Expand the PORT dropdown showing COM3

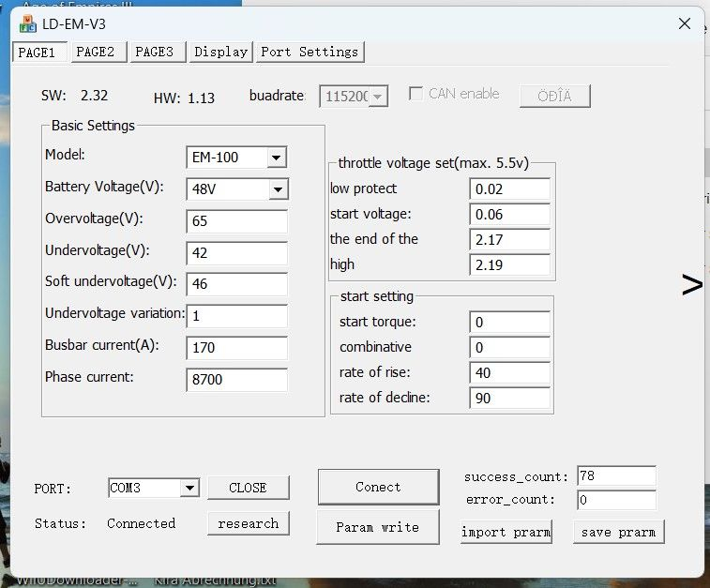(189, 488)
